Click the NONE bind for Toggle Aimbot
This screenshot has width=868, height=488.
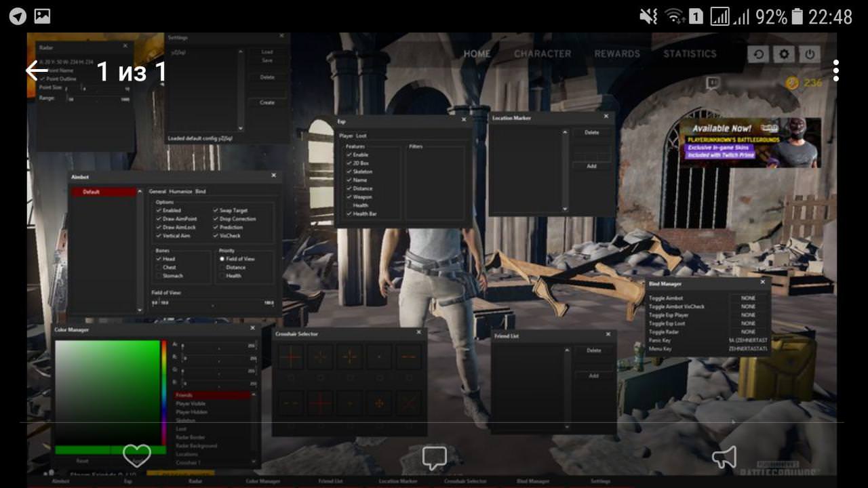748,298
